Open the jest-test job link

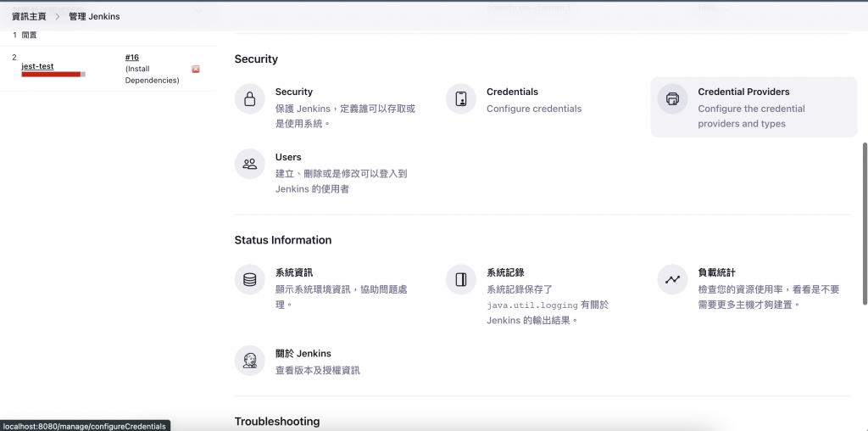(37, 66)
